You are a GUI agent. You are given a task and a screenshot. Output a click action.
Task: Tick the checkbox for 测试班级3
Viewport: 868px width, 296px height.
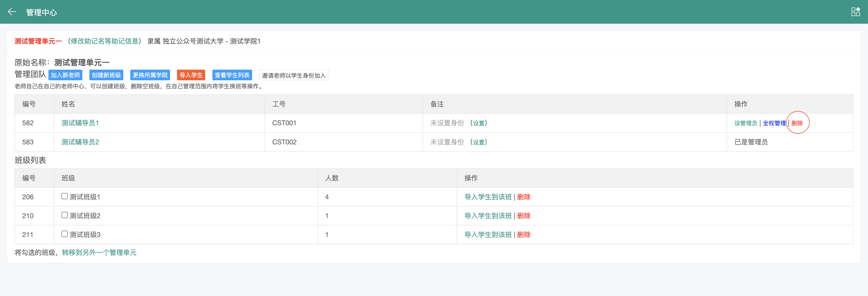[65, 234]
